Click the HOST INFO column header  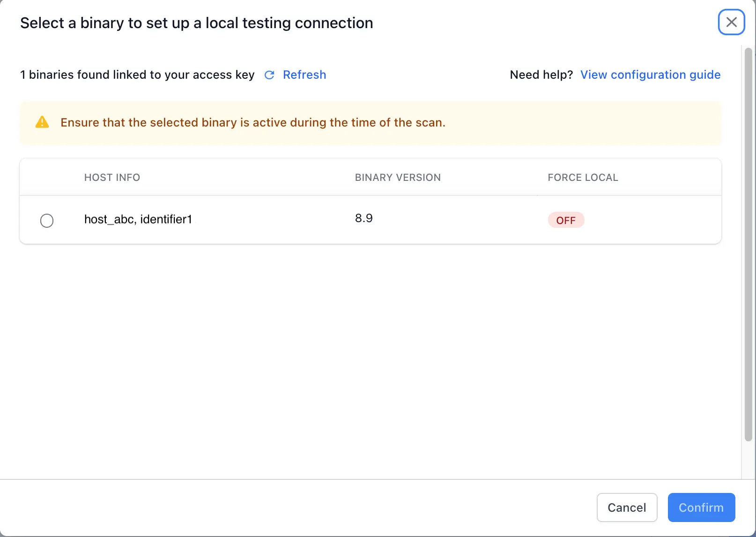112,178
